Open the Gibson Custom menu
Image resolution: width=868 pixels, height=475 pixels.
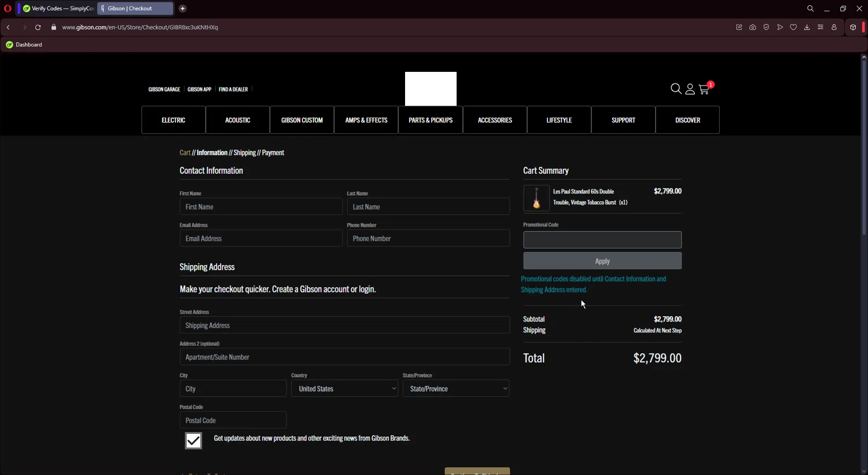click(x=302, y=120)
